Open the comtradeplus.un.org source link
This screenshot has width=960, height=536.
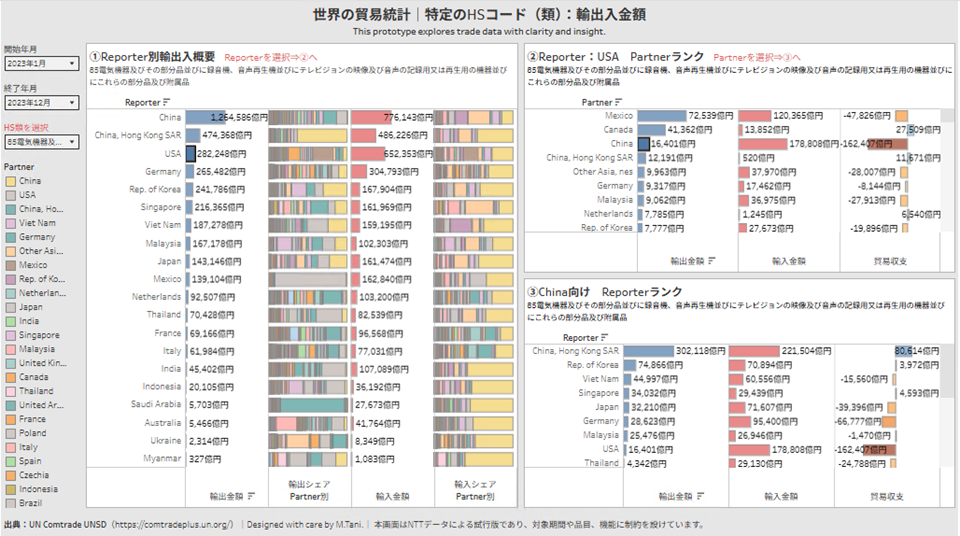174,524
